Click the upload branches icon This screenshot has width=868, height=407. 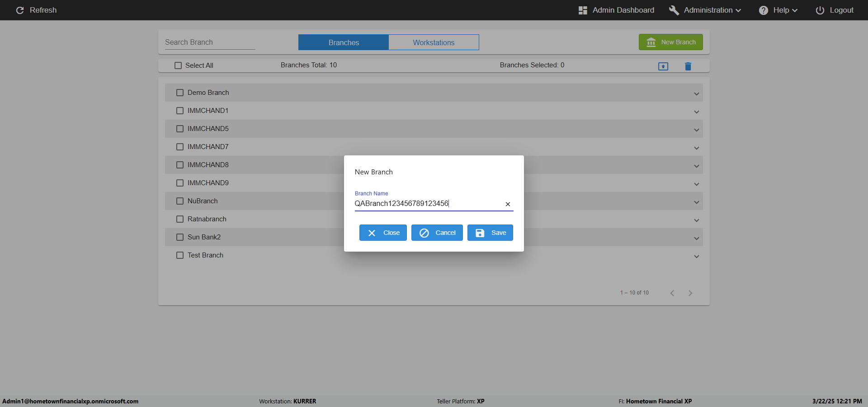663,66
